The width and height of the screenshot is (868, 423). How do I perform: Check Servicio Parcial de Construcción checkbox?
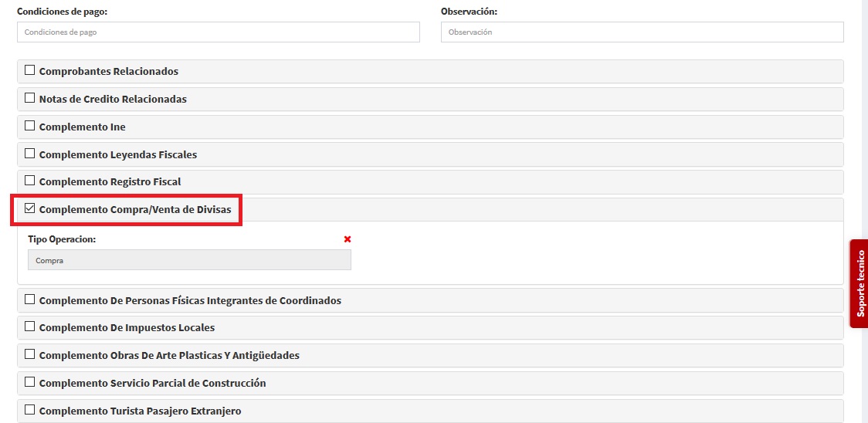[30, 382]
